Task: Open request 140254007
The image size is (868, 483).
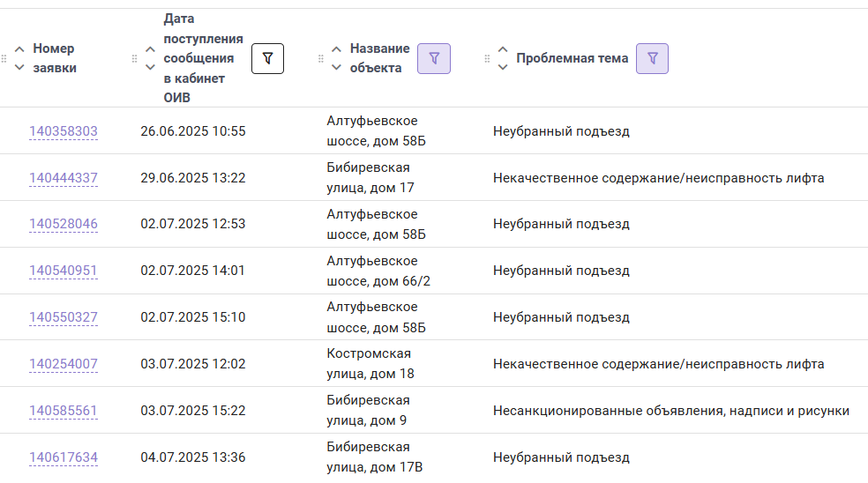Action: (64, 363)
